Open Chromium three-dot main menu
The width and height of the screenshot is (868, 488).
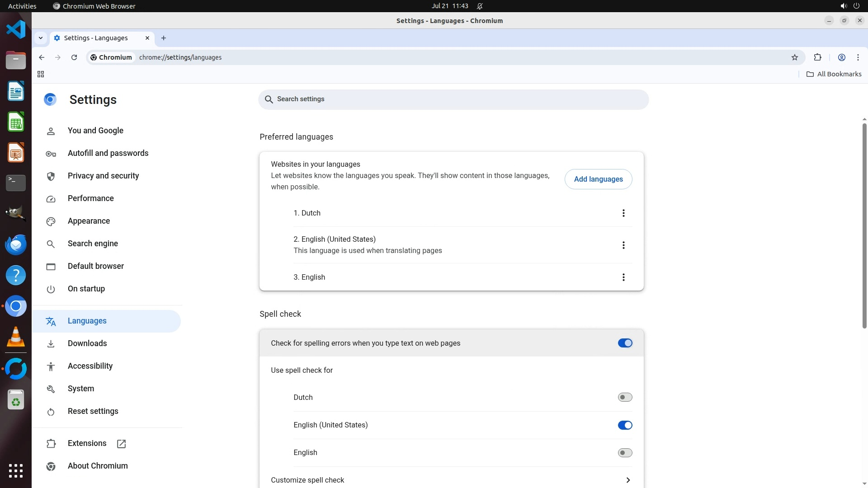pos(858,57)
